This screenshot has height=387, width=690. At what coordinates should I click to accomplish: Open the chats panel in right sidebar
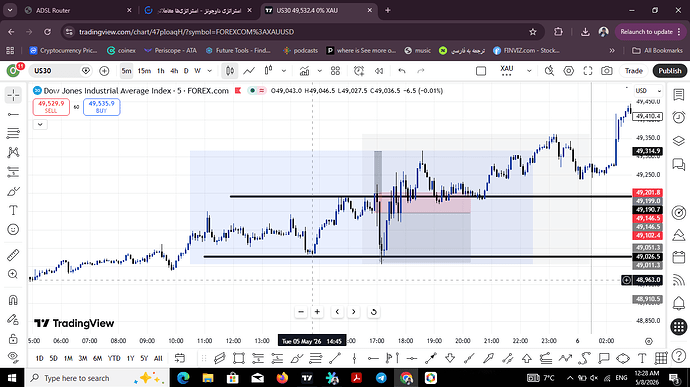tap(679, 165)
